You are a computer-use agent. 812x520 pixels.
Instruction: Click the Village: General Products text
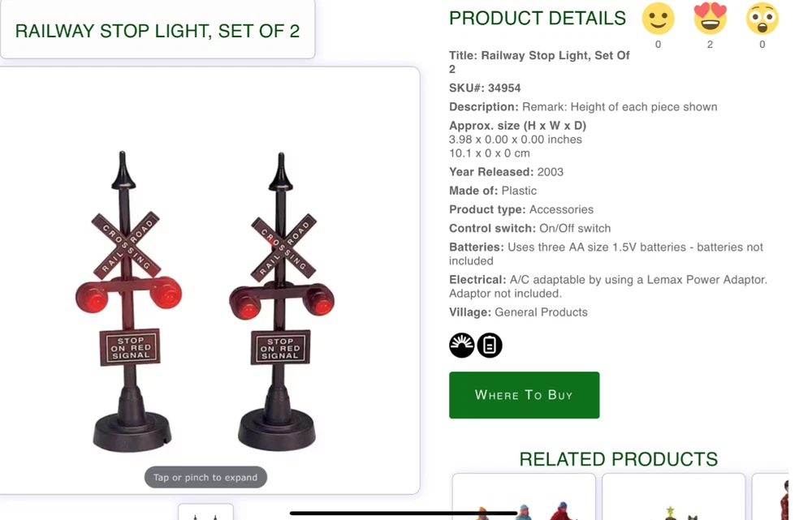tap(518, 312)
